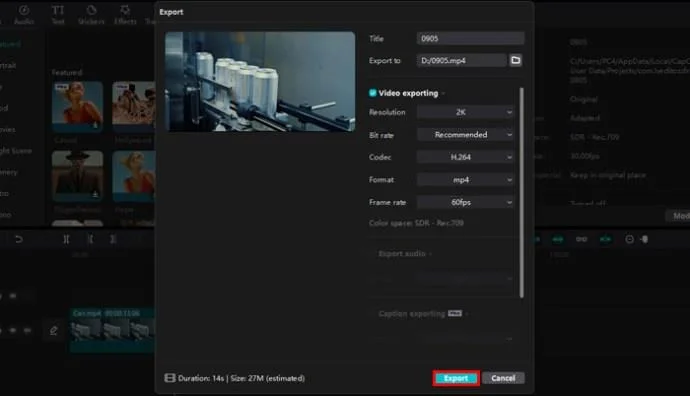
Task: Select the man-in-hat effect thumbnail
Action: coord(77,176)
